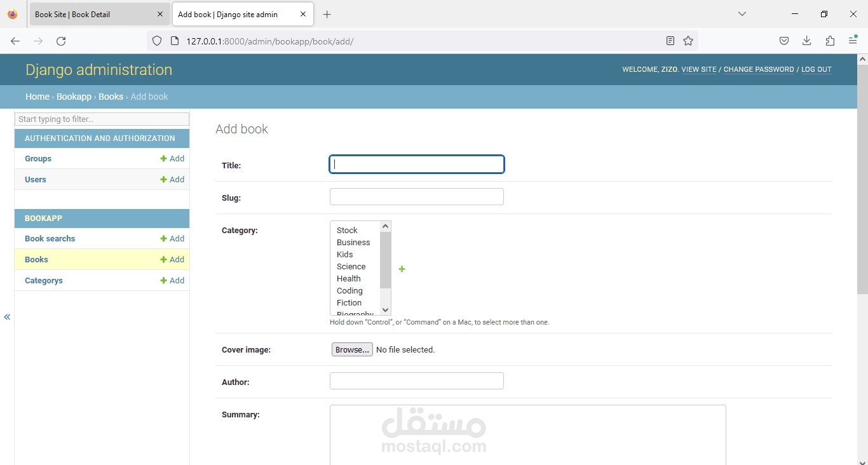This screenshot has height=465, width=868.
Task: Click the page info icon beside the URL
Action: [175, 41]
